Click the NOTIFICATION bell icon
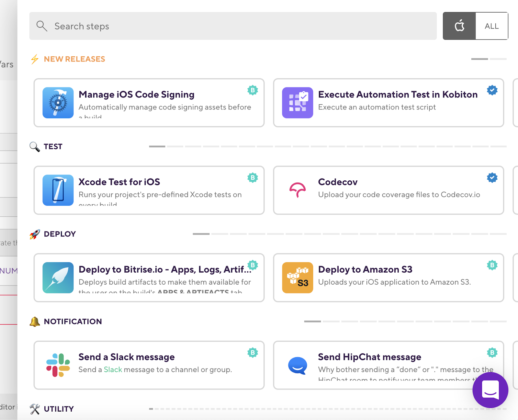The height and width of the screenshot is (420, 518). [35, 322]
